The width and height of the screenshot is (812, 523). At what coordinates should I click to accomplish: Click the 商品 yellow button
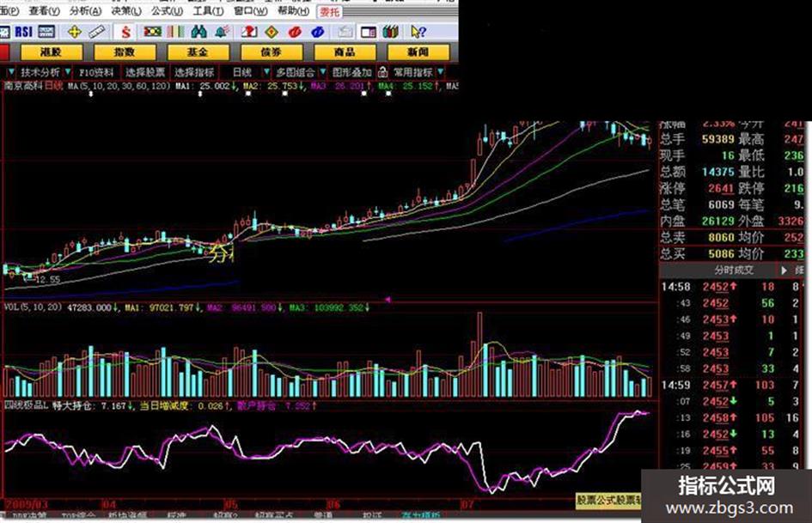click(x=345, y=52)
